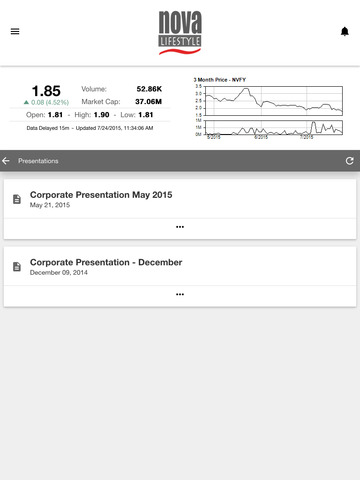Select the Presentations header title

[x=38, y=161]
